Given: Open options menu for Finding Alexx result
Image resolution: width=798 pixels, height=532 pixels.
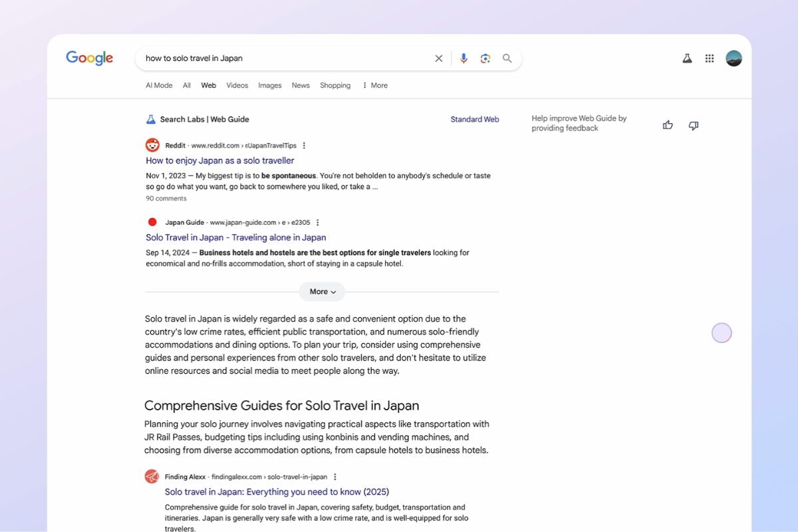Looking at the screenshot, I should (334, 477).
